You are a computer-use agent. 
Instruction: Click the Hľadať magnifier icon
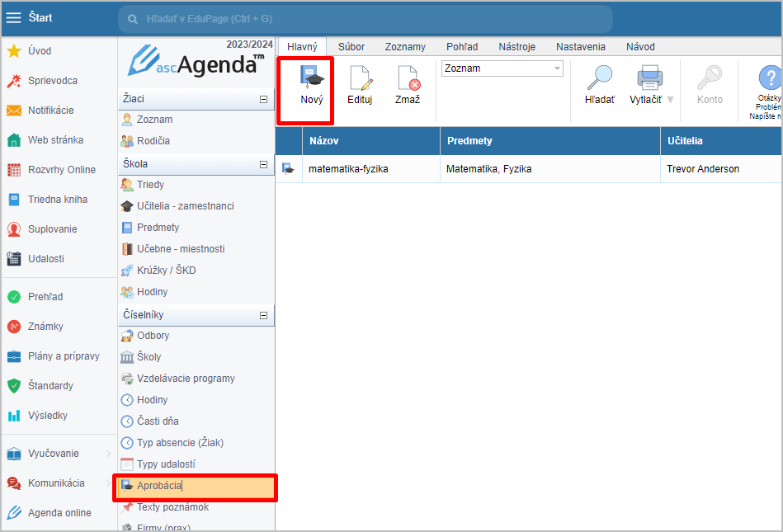tap(599, 78)
